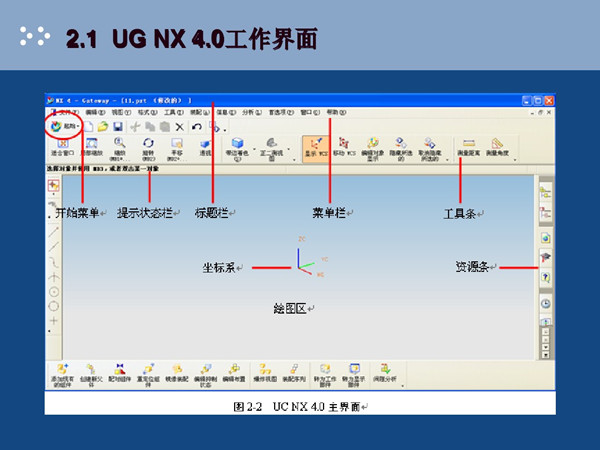Expand toolbar options arrow after 取消隐藏所选的
Viewport: 600px width, 450px height.
[x=447, y=160]
